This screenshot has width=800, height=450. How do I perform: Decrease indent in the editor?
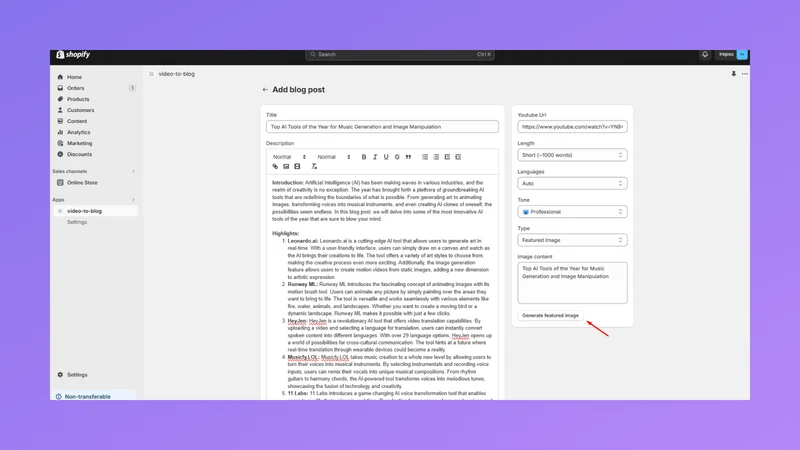click(447, 157)
